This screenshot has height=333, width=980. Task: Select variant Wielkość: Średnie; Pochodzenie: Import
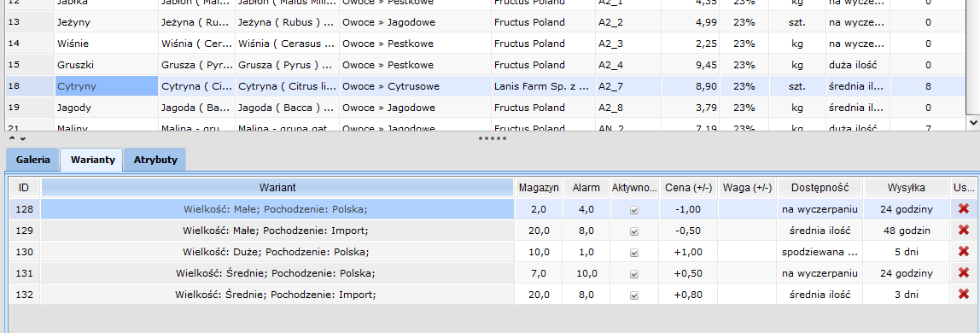click(x=277, y=295)
